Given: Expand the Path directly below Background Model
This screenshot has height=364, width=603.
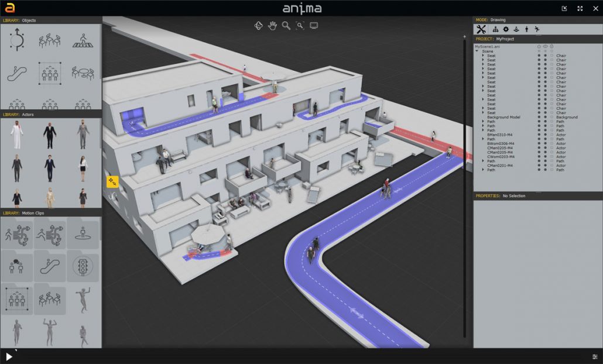Looking at the screenshot, I should 483,122.
